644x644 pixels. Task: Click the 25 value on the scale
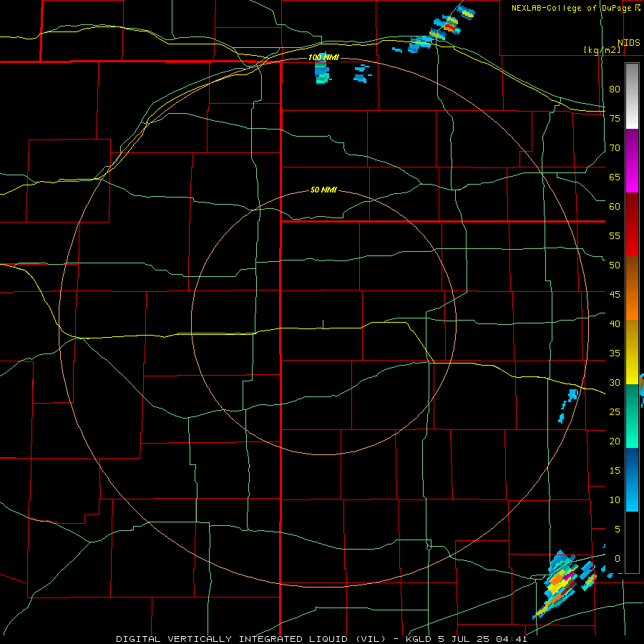[615, 411]
